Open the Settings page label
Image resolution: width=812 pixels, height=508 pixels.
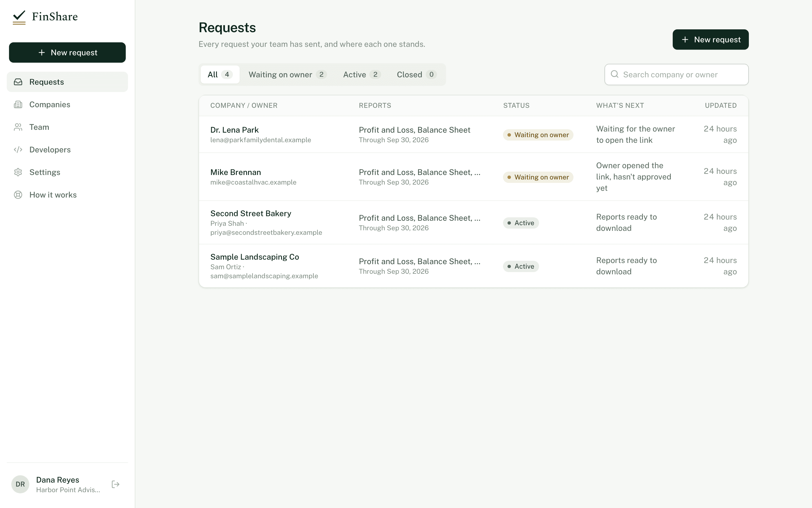pyautogui.click(x=45, y=172)
